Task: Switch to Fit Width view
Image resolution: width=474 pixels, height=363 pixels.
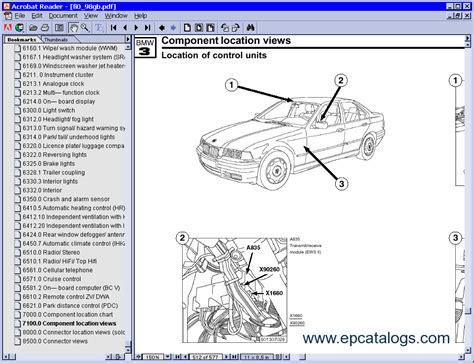Action: 210,28
